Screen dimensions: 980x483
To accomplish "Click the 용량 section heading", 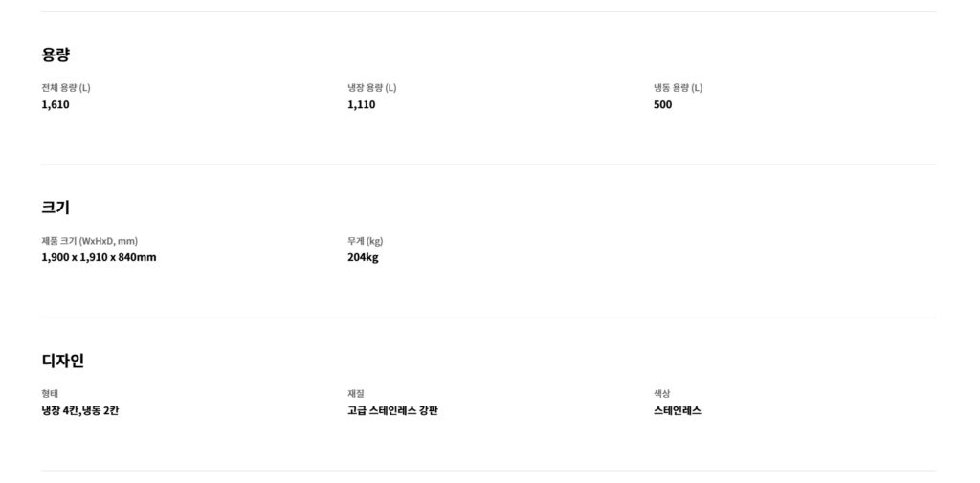I will [56, 55].
